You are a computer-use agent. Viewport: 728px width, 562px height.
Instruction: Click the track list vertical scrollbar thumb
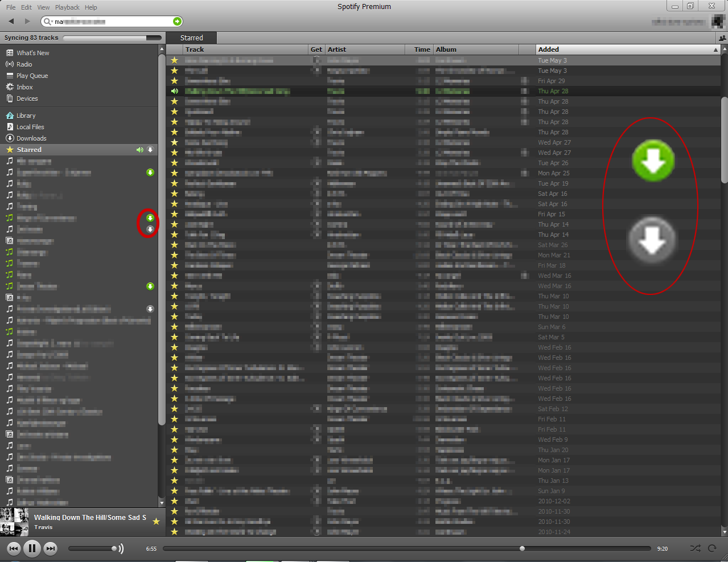(x=724, y=140)
